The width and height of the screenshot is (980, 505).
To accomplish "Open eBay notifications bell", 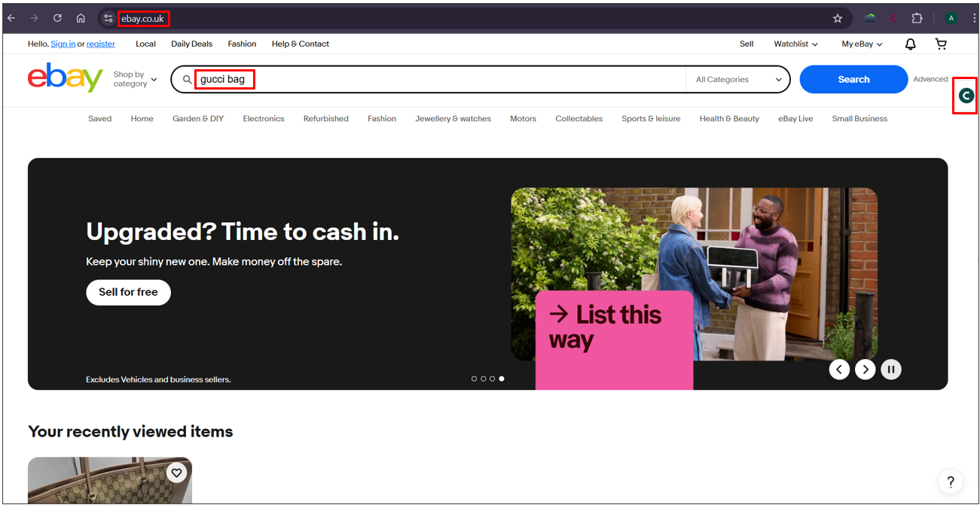I will coord(911,44).
